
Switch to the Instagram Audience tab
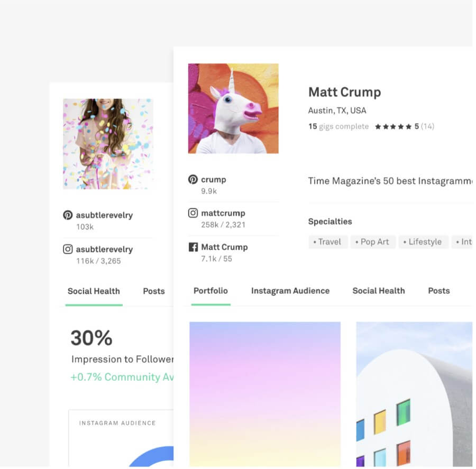click(290, 291)
